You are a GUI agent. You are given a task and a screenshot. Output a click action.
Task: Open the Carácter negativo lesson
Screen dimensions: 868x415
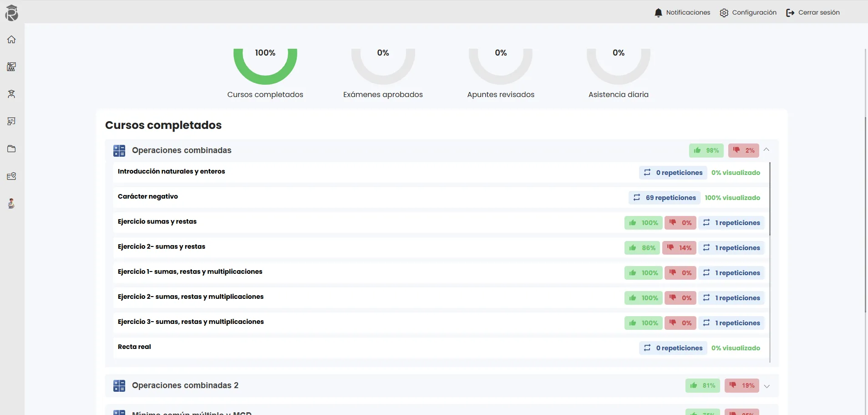click(148, 196)
